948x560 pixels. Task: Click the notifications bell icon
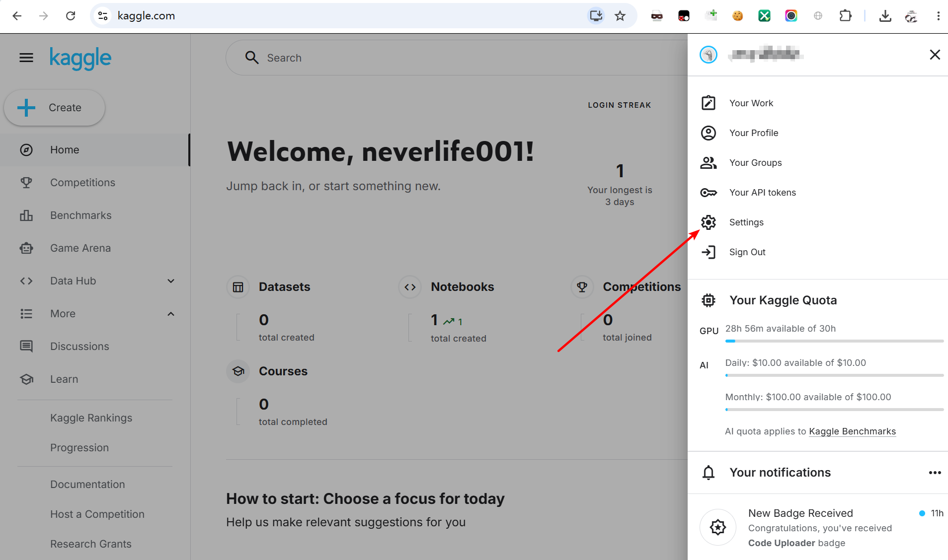[x=709, y=473]
